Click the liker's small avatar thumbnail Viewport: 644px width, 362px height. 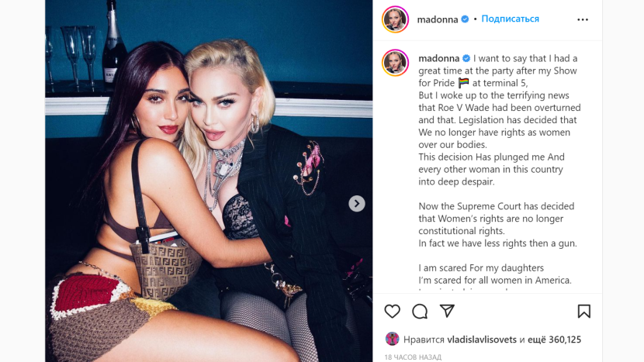pyautogui.click(x=393, y=339)
